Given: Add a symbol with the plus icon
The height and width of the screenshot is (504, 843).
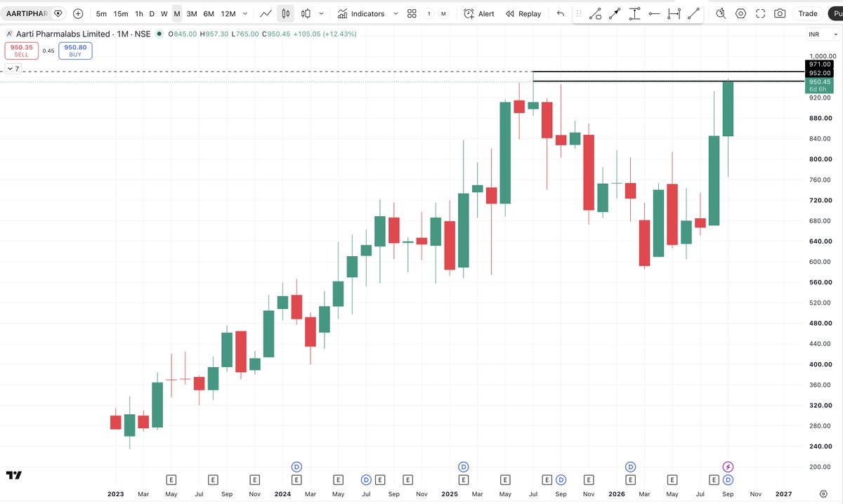Looking at the screenshot, I should (78, 13).
